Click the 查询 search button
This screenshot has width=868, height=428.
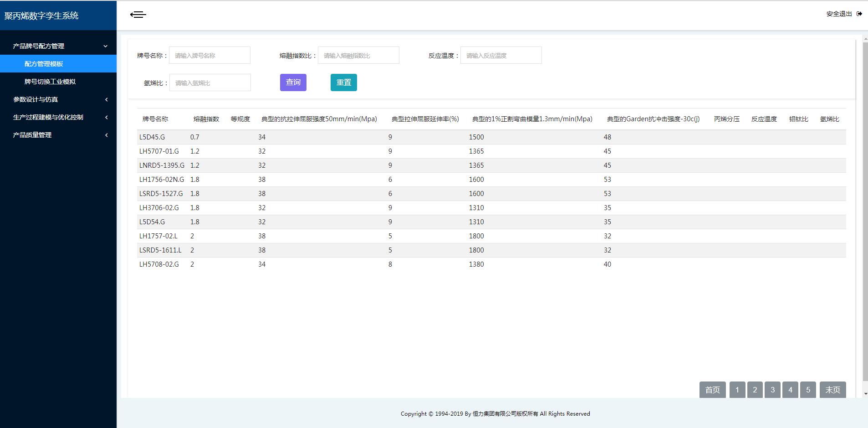[x=293, y=83]
